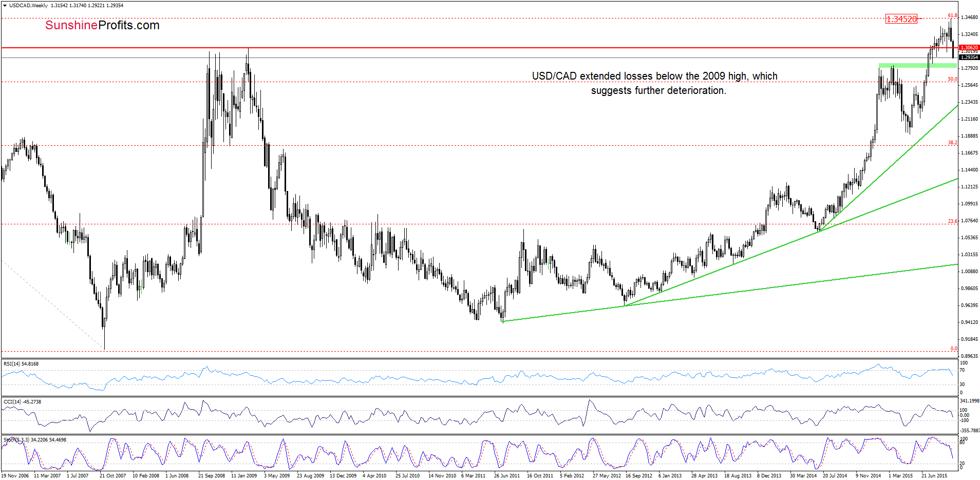
Task: Click the 1.34680 price axis value
Action: click(x=969, y=17)
